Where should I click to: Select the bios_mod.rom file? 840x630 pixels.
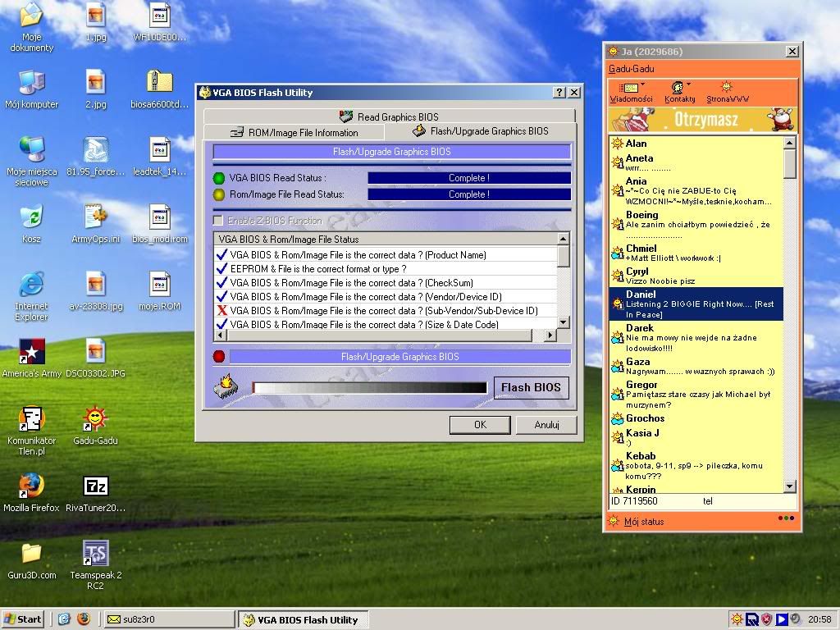click(x=160, y=223)
